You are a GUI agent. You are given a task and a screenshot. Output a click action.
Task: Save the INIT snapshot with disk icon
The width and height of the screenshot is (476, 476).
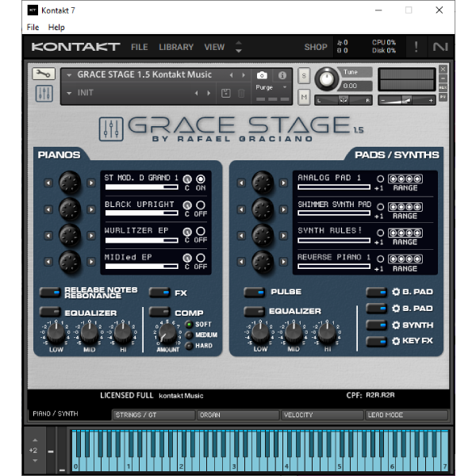tap(226, 93)
